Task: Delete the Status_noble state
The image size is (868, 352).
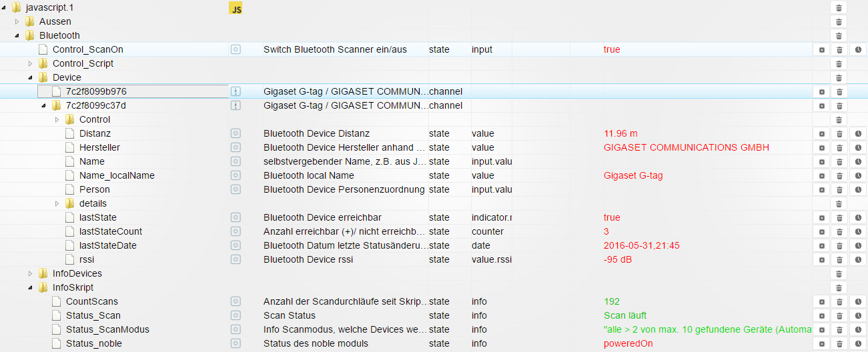Action: coord(840,343)
